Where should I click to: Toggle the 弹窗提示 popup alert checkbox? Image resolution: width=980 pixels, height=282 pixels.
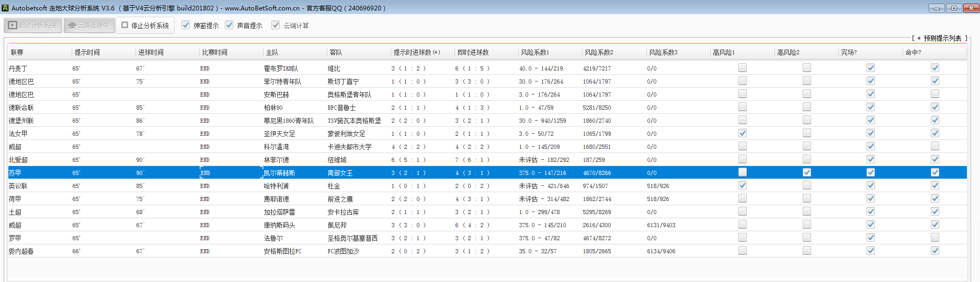186,25
